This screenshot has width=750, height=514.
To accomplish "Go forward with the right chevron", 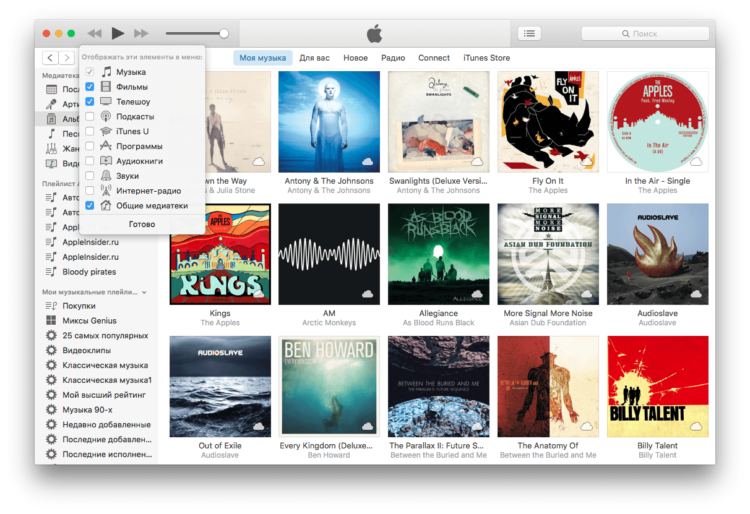I will [67, 58].
